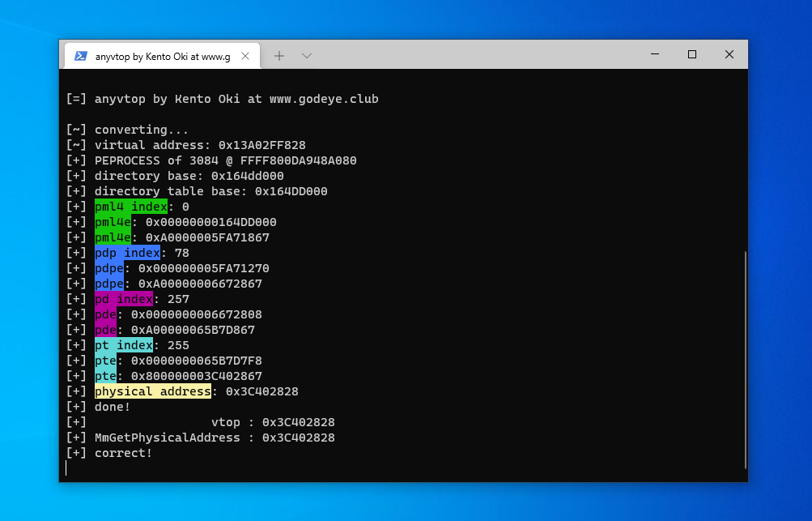
Task: Click pml4e value 0x00000000164DD000
Action: pyautogui.click(x=210, y=222)
